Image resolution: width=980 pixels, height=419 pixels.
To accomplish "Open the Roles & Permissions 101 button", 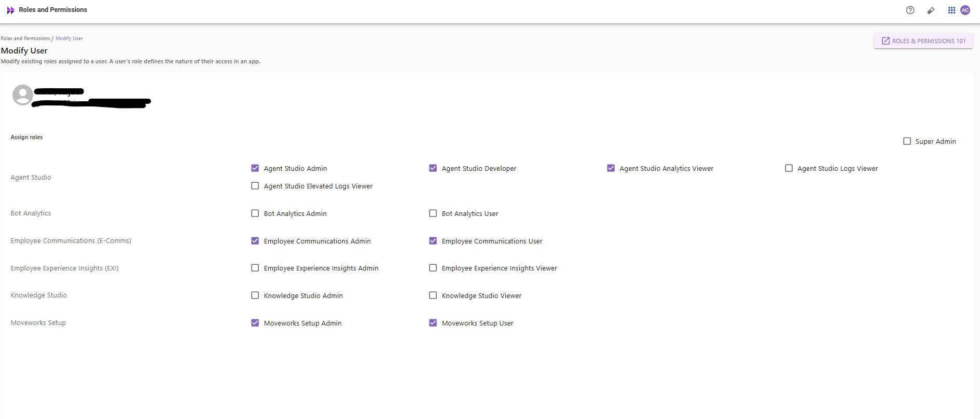I will tap(923, 41).
